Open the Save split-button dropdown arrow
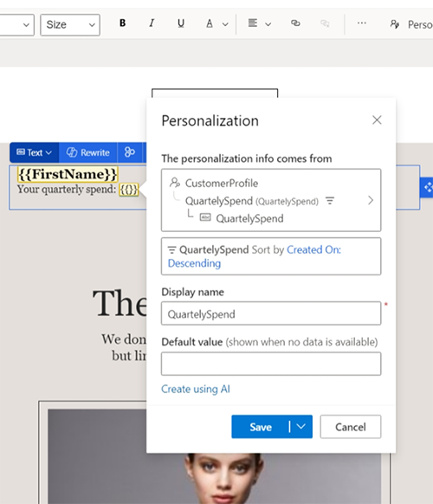Image resolution: width=433 pixels, height=504 pixels. pos(301,427)
